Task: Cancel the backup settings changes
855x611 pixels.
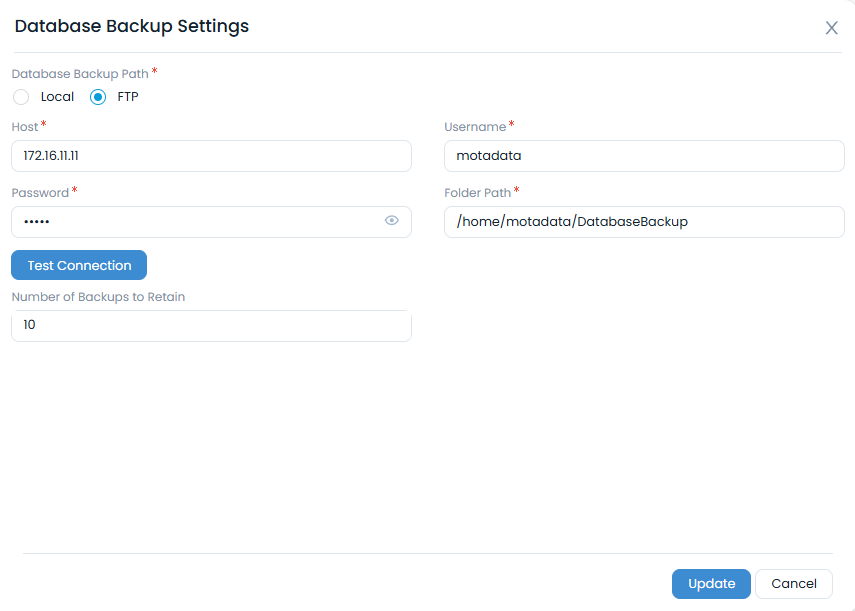Action: (x=794, y=584)
